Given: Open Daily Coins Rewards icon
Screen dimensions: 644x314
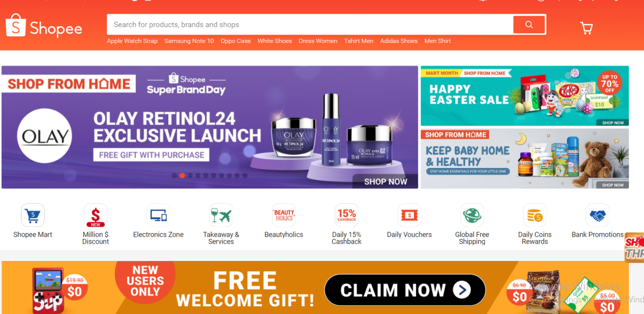Looking at the screenshot, I should tap(535, 215).
